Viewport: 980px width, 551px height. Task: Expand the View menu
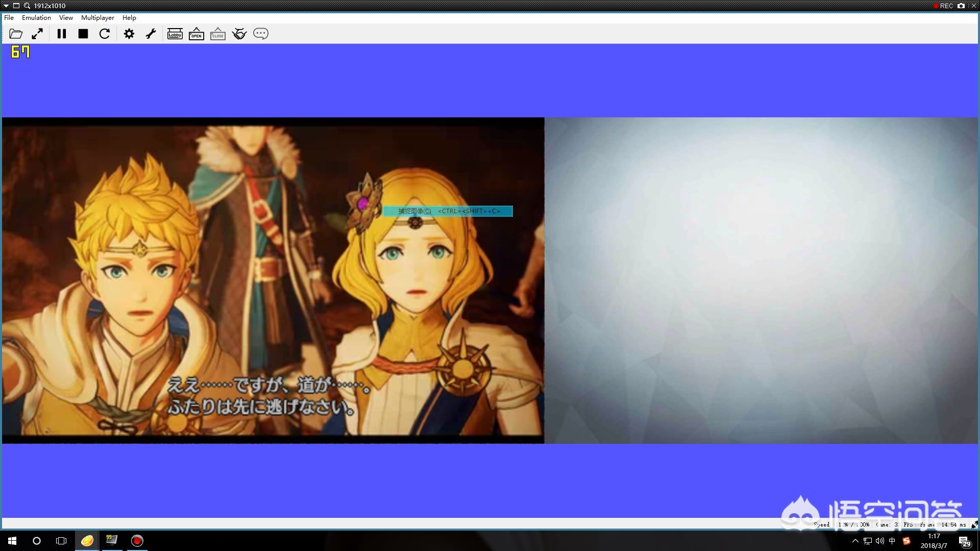pyautogui.click(x=66, y=17)
